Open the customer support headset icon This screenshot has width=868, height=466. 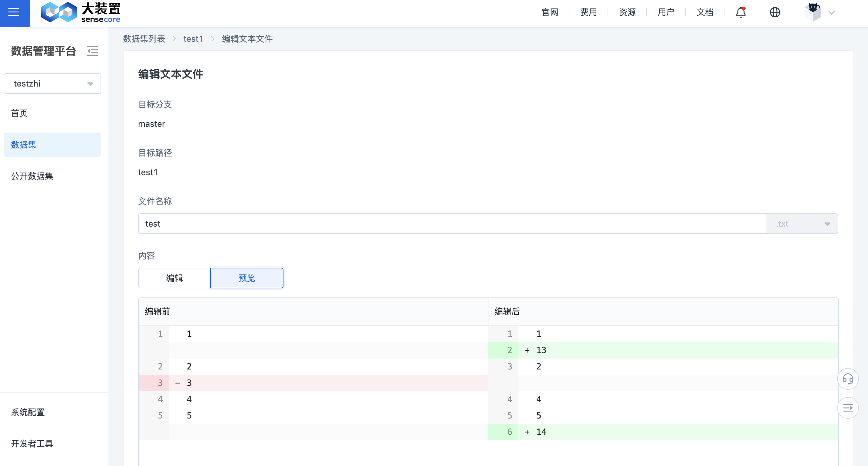(848, 379)
